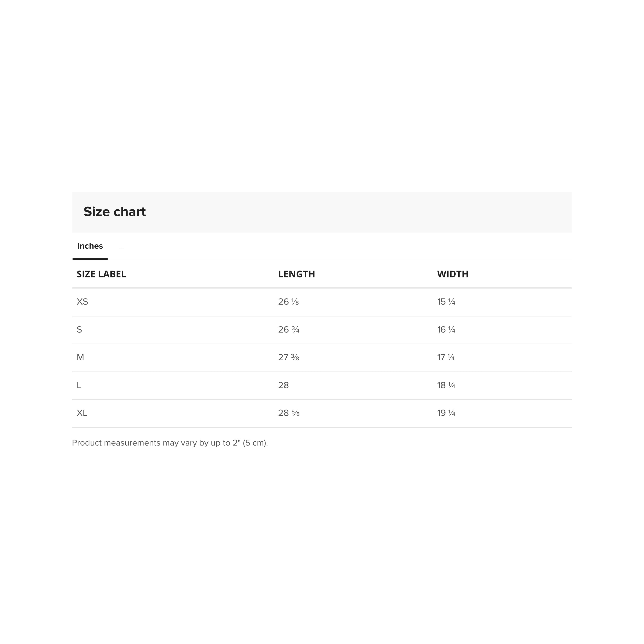Select the M size row label
Viewport: 644px width, 644px height.
pyautogui.click(x=80, y=358)
